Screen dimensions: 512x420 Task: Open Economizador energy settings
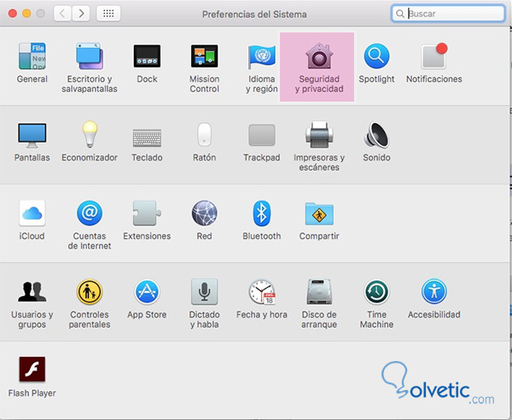90,134
